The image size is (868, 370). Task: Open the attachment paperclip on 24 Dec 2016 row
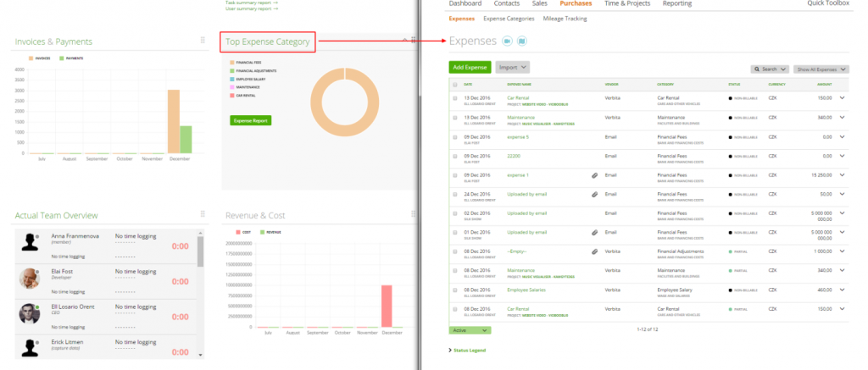click(594, 195)
